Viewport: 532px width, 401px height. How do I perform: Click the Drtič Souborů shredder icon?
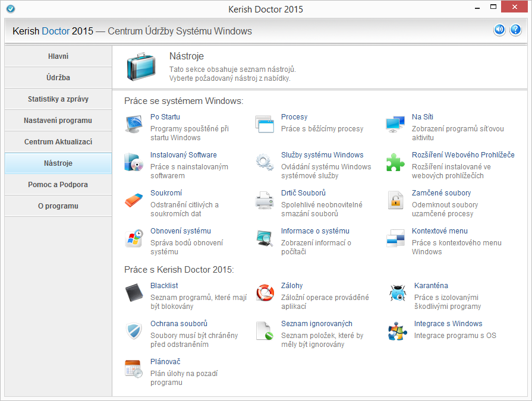point(265,200)
